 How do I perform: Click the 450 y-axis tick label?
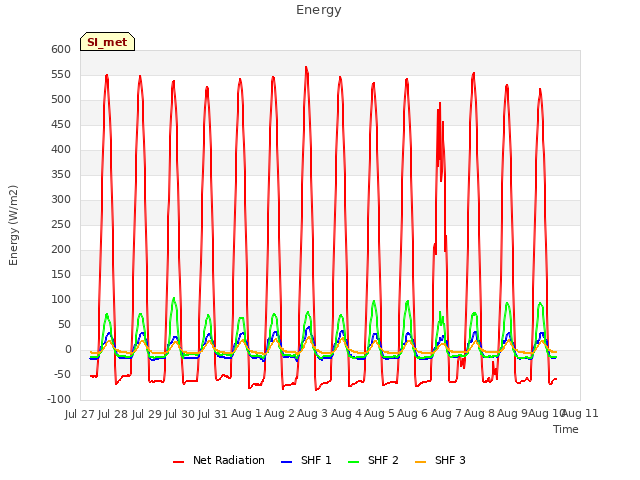point(61,125)
